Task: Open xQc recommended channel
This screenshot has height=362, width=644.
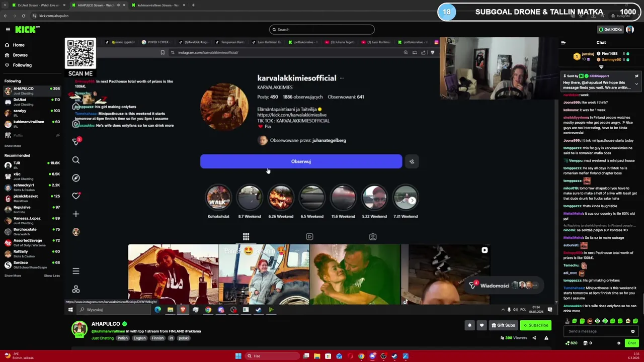Action: (x=31, y=176)
